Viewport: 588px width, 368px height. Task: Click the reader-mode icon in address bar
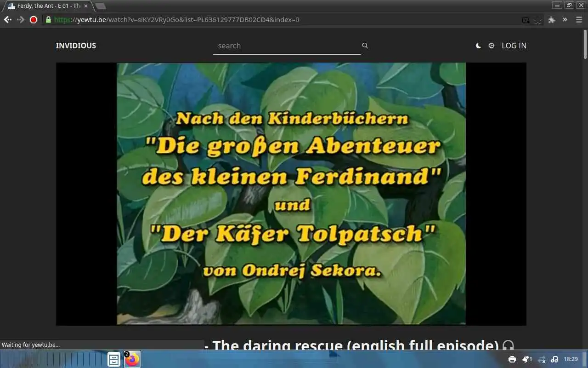[x=526, y=20]
